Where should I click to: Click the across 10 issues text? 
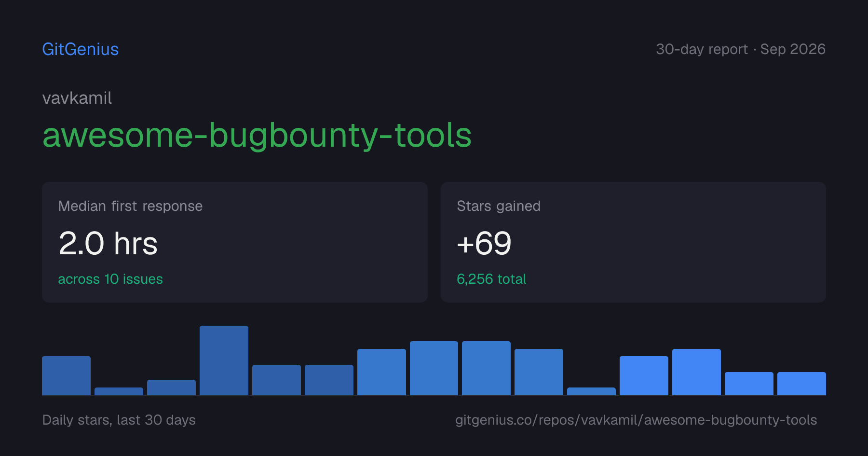pyautogui.click(x=110, y=279)
